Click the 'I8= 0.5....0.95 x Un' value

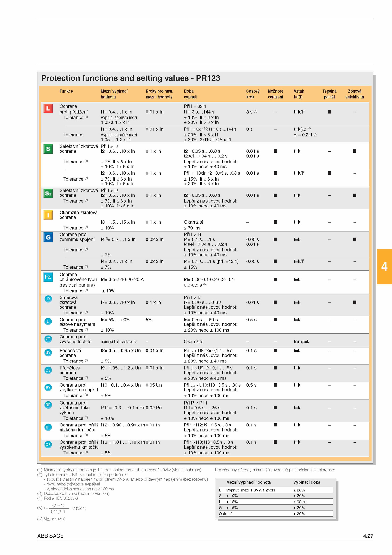[121, 350]
